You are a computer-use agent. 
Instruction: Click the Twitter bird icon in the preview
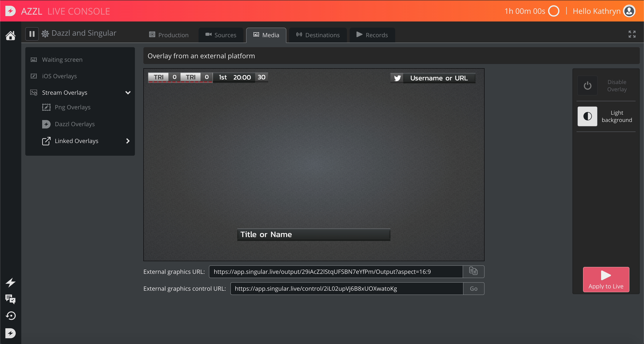click(x=397, y=78)
